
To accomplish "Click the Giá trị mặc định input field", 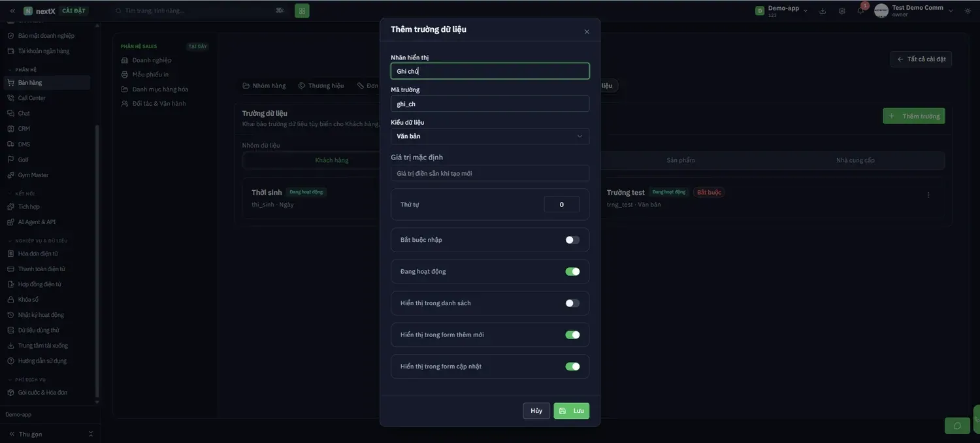I will (490, 173).
